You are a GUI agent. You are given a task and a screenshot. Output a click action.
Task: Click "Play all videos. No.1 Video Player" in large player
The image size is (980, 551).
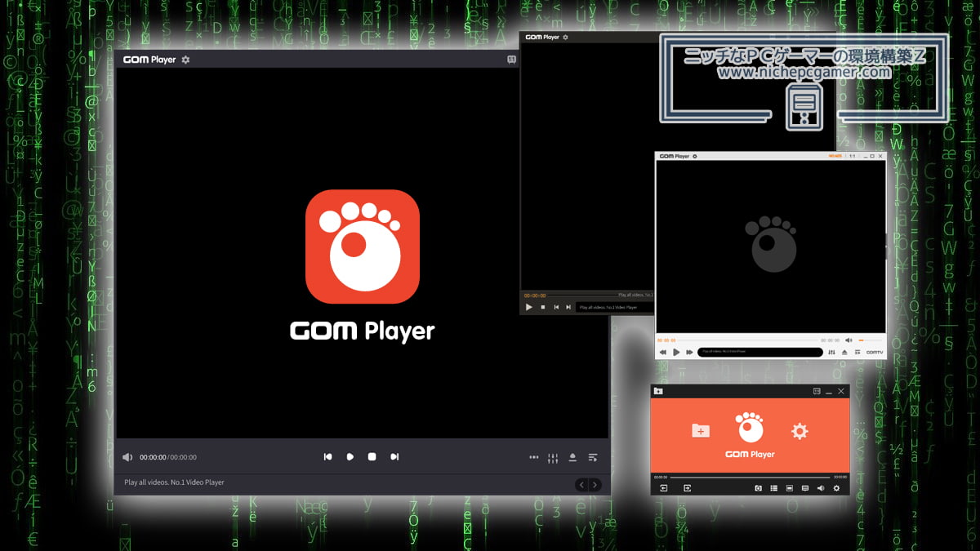174,482
